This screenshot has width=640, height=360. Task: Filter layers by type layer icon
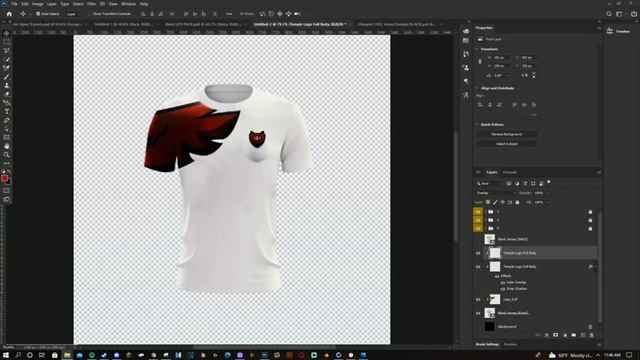coord(525,184)
